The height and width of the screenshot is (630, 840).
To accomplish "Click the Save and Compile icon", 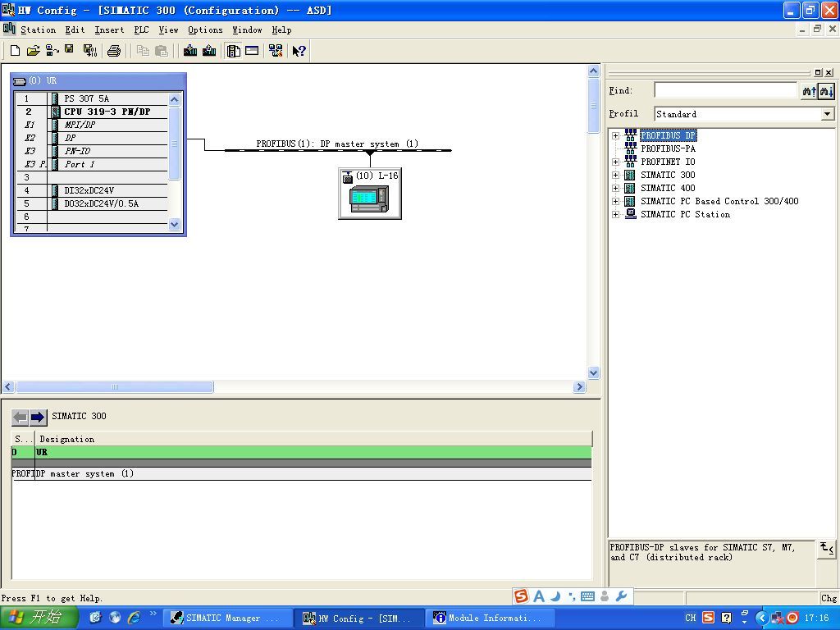I will click(x=90, y=51).
